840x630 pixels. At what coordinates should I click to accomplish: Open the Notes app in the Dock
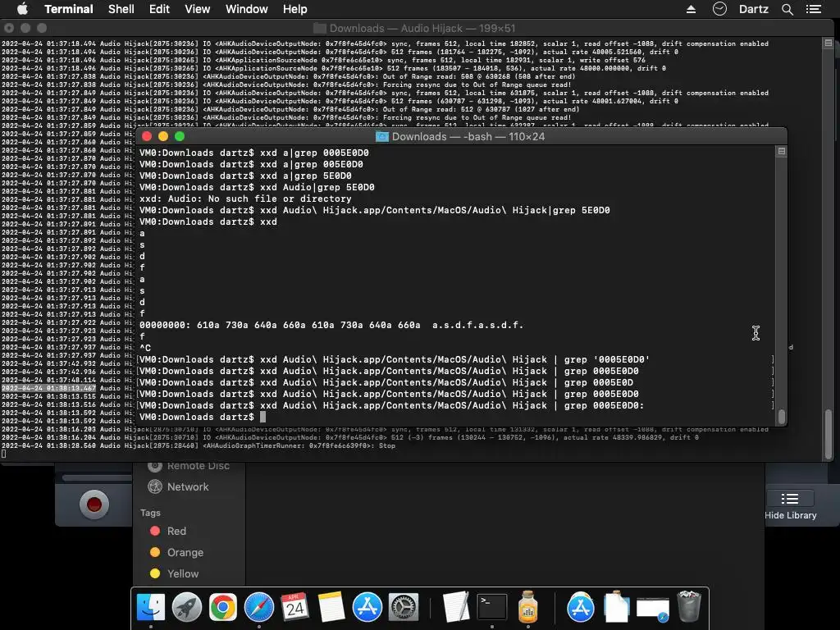point(331,607)
